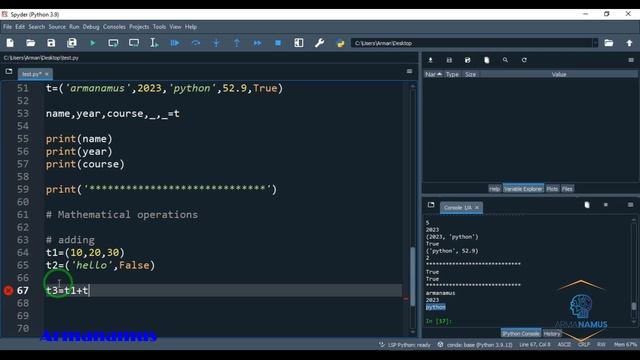Run the current cell
Screen dimensions: 640x360
coord(113,43)
